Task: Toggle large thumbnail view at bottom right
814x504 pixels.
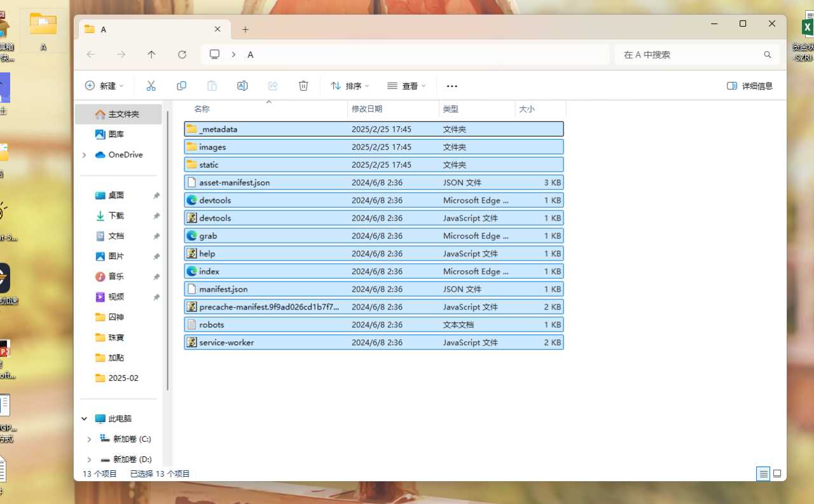Action: (x=777, y=473)
